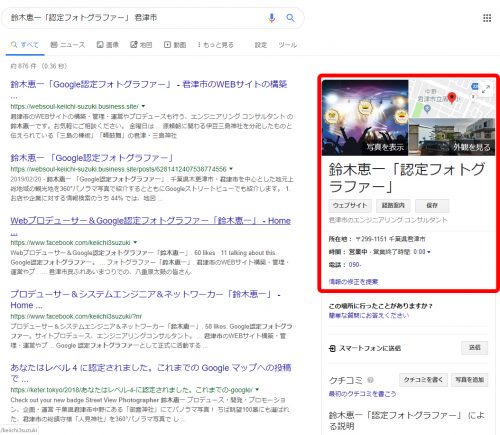Click the 経路案内 button
500x435 pixels.
point(393,205)
